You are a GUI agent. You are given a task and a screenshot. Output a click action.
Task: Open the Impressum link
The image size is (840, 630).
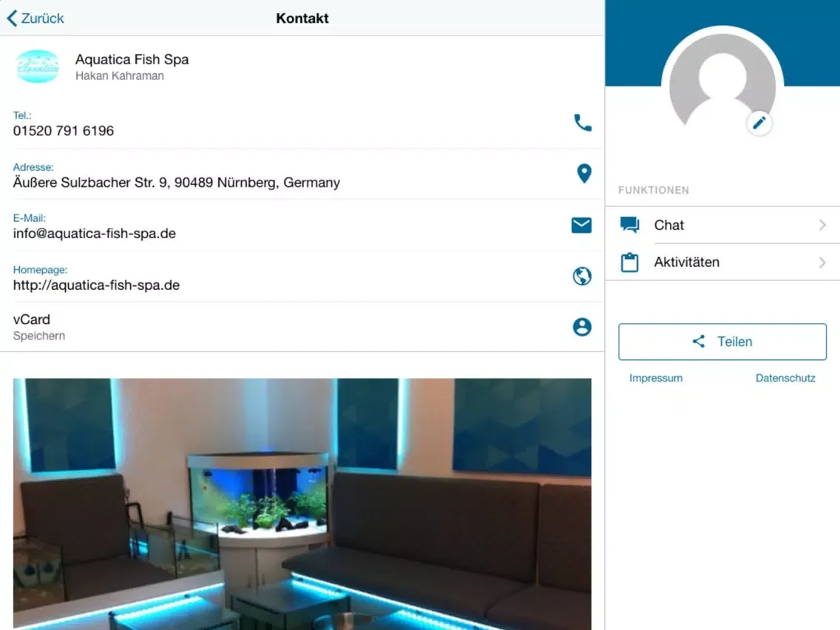point(655,378)
